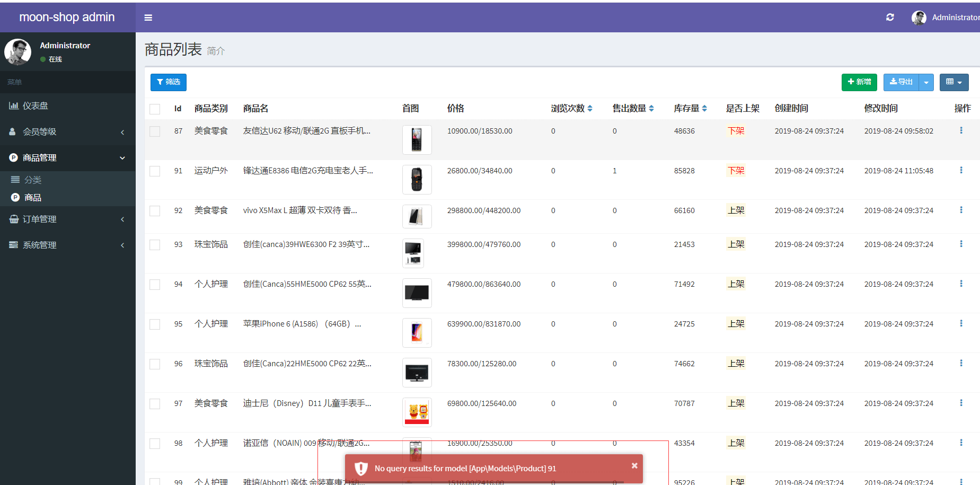This screenshot has width=980, height=485.
Task: Expand the 会员等级 sidebar menu
Action: coord(68,131)
